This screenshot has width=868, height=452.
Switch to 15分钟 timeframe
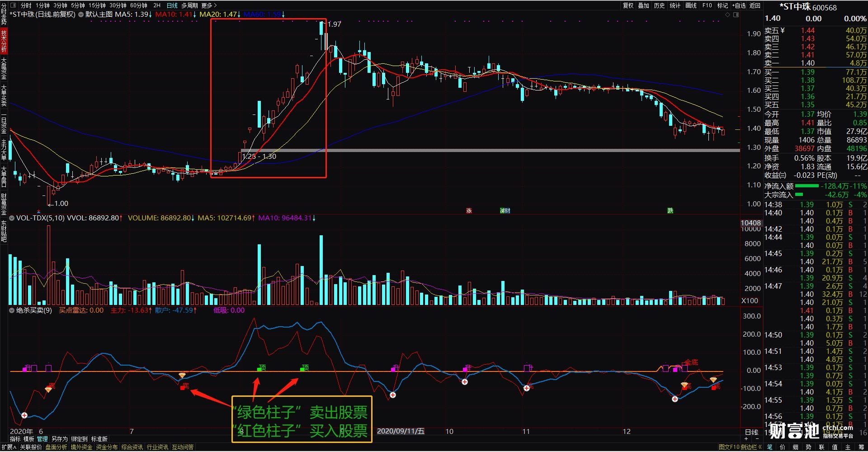click(x=97, y=5)
